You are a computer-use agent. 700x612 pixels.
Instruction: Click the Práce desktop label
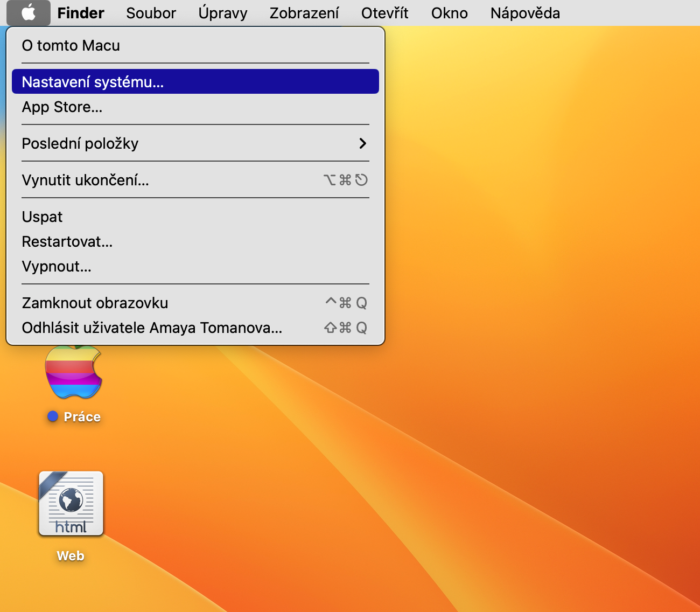[82, 417]
